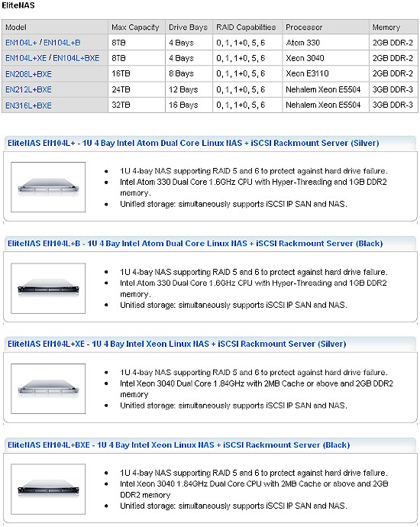Select 3GB DDR-3 in EN316L+BXE row
Screen dimensions: 420x527
tap(393, 105)
